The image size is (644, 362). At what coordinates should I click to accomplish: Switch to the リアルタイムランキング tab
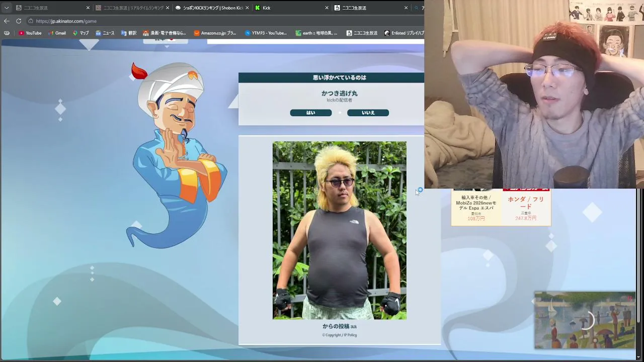(132, 8)
